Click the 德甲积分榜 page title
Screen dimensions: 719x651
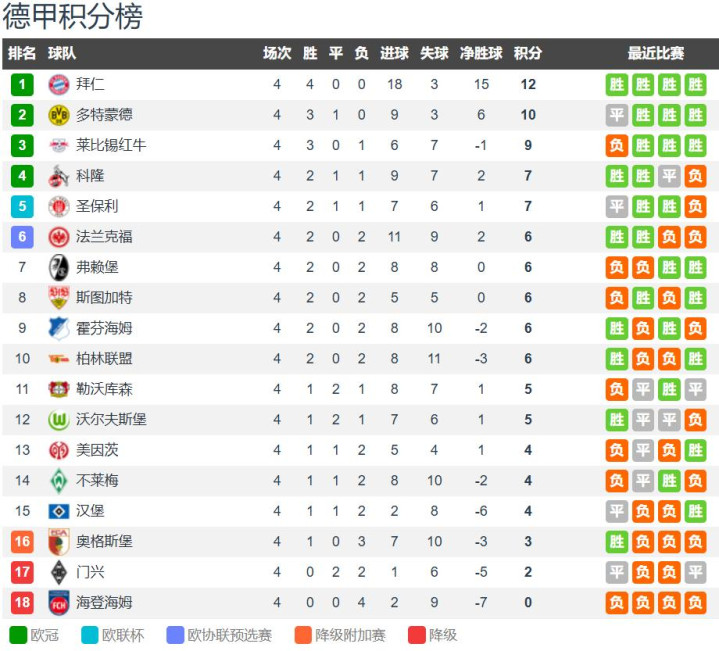72,16
